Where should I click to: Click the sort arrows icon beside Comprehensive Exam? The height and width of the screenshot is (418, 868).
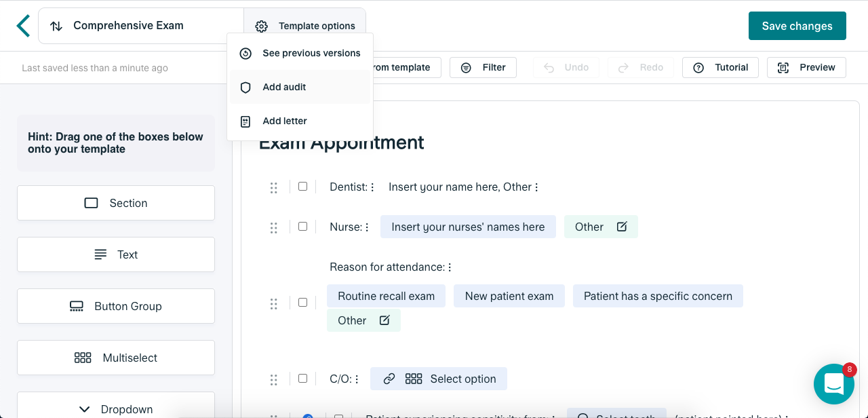(57, 26)
